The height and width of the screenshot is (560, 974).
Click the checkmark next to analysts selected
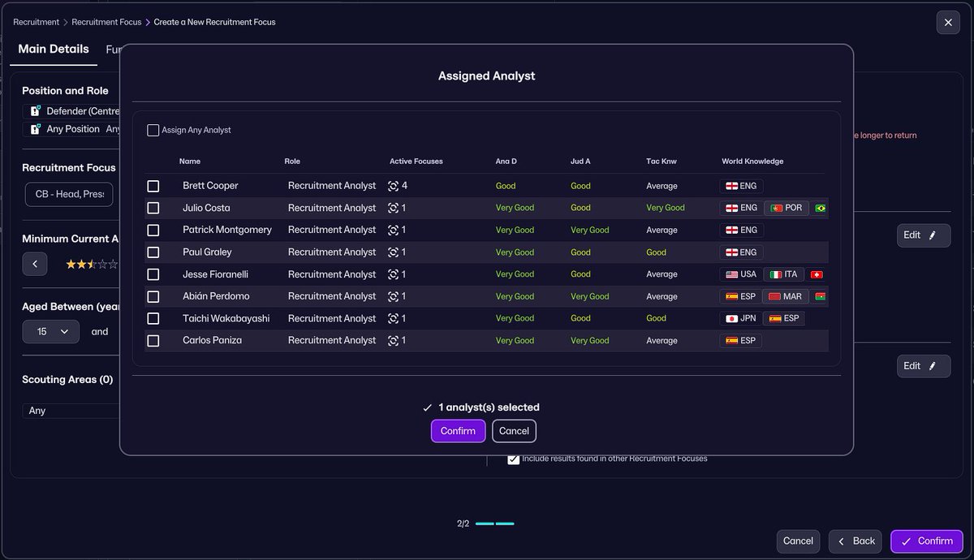[x=427, y=407]
